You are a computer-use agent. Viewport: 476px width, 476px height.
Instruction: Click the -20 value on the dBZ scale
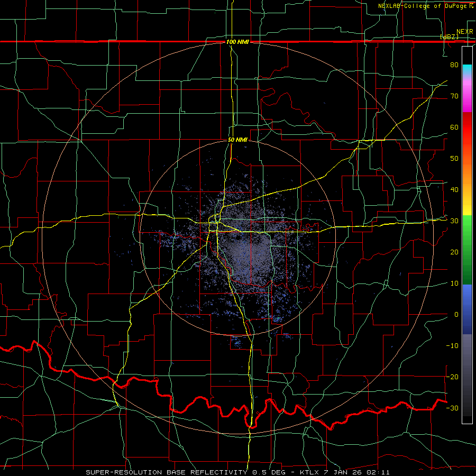pos(452,377)
